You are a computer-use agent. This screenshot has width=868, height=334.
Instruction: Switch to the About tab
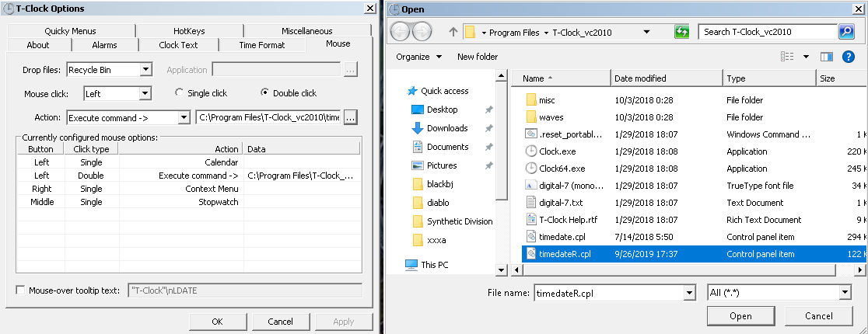pyautogui.click(x=38, y=45)
